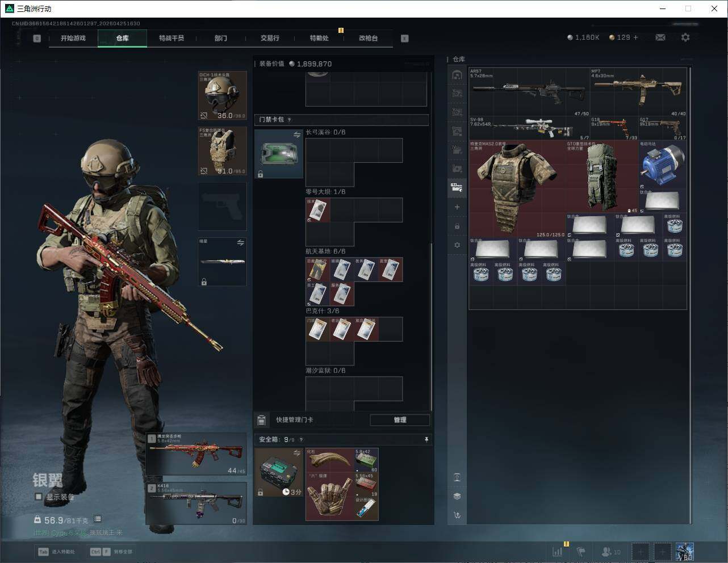Viewport: 728px width, 563px height.
Task: Open the 交易行 tab
Action: tap(270, 38)
